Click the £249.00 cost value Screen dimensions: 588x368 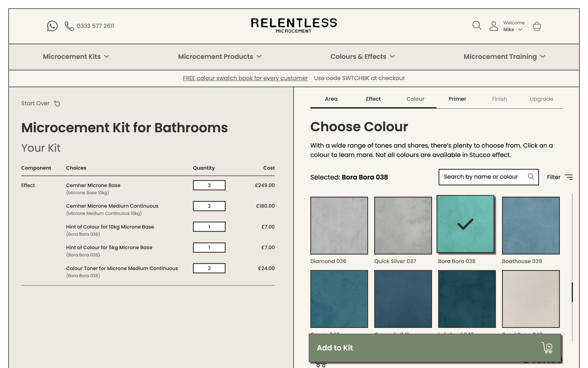click(x=265, y=185)
